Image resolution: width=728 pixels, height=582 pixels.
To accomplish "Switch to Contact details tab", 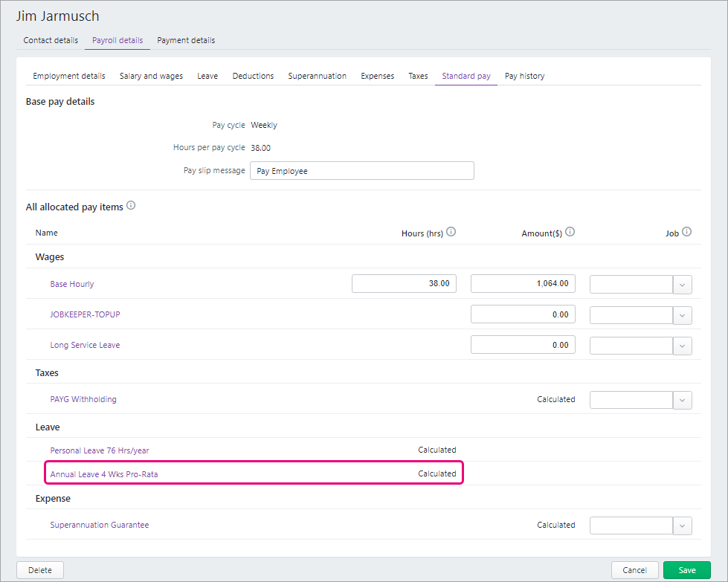I will coord(51,40).
